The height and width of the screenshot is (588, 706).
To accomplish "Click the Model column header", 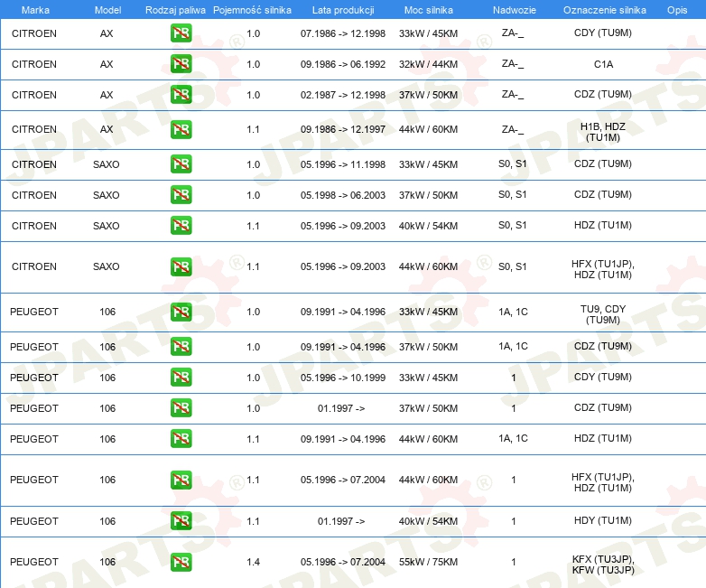I will [x=107, y=10].
